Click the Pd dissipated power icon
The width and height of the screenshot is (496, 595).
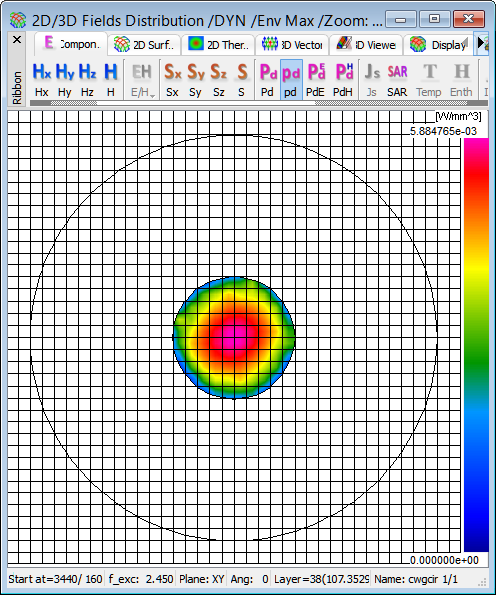pyautogui.click(x=268, y=79)
